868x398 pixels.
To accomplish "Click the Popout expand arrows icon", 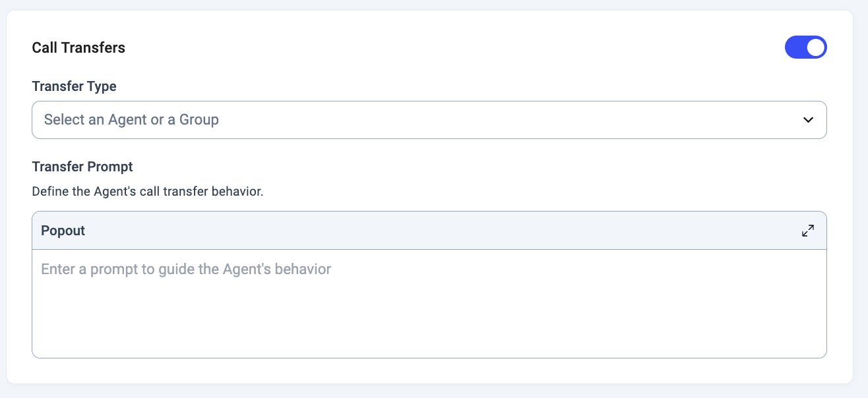I will (807, 231).
